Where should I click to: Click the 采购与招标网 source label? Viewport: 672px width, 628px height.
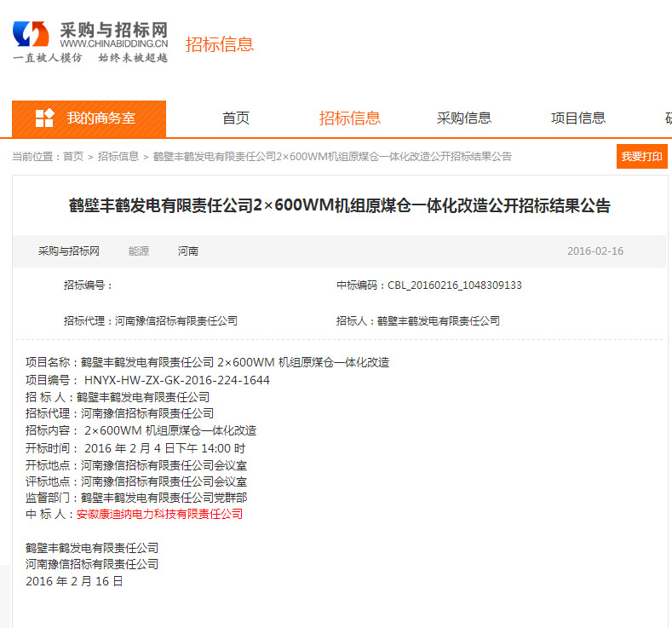pos(69,251)
